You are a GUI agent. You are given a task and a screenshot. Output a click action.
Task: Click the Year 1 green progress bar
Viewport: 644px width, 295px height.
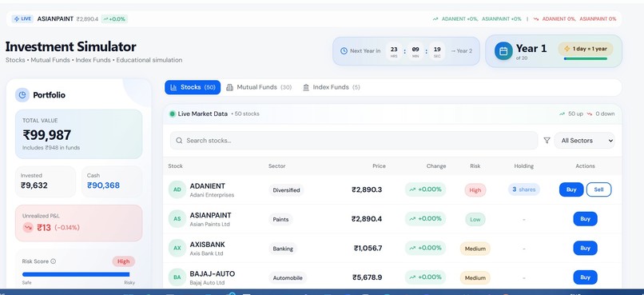pyautogui.click(x=585, y=58)
